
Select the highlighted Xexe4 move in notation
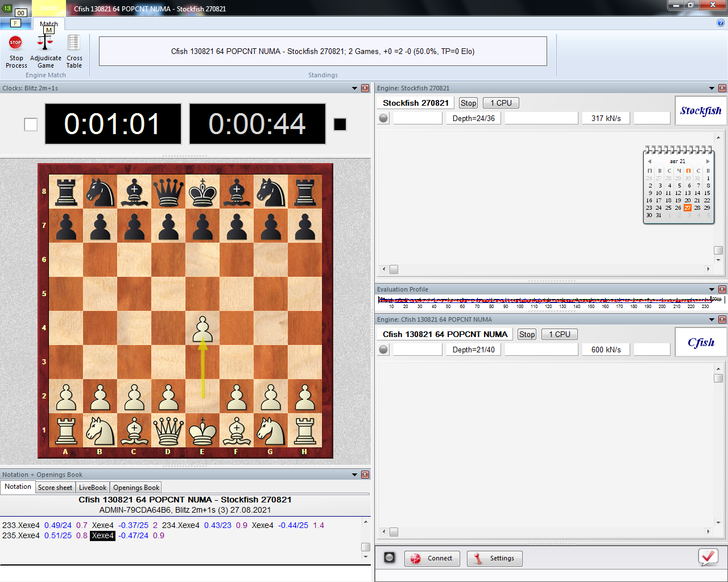pyautogui.click(x=103, y=535)
